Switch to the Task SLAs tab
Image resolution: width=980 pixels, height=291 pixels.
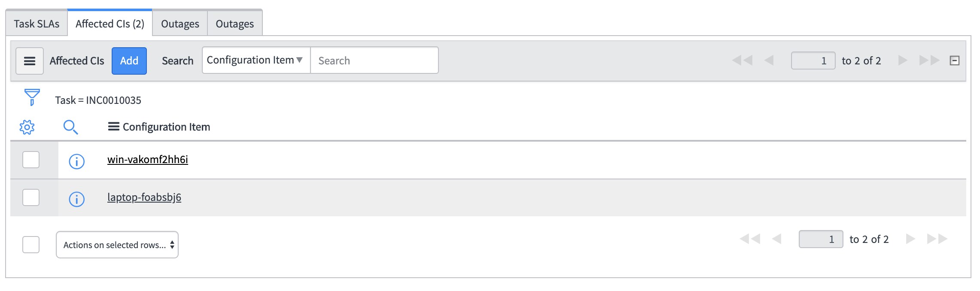tap(37, 24)
